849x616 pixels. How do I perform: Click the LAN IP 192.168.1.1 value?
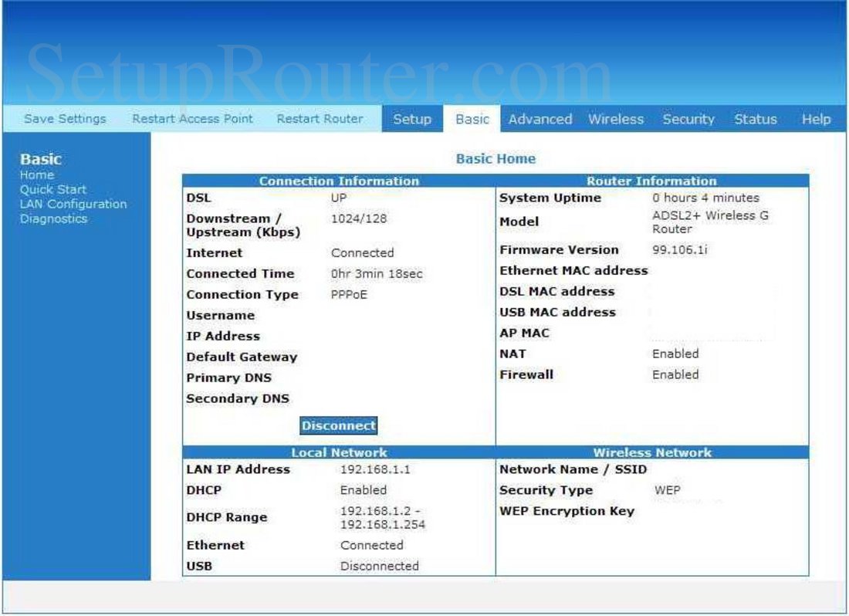374,469
